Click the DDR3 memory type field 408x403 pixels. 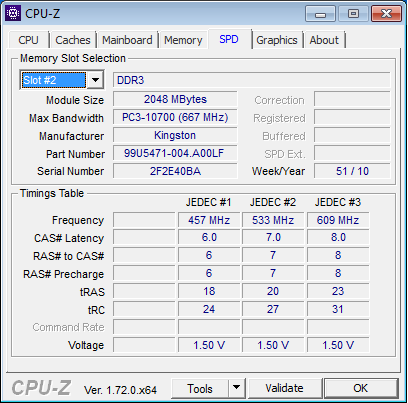[251, 80]
